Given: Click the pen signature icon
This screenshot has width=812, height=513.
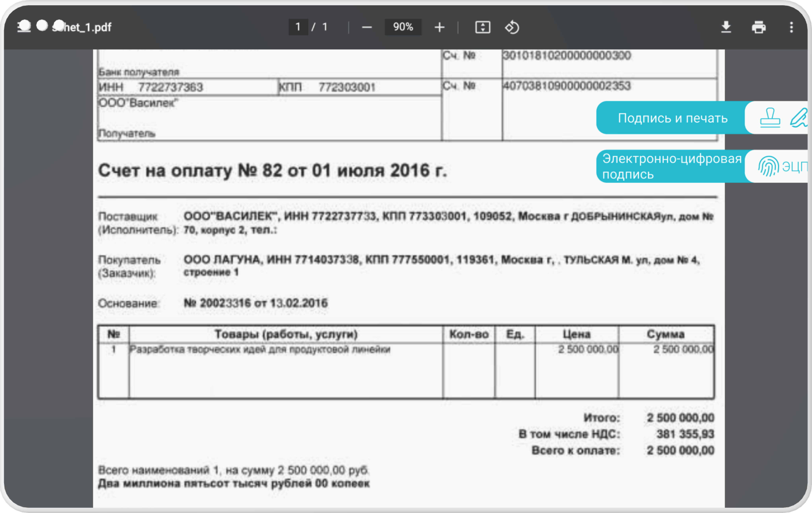Looking at the screenshot, I should point(799,117).
